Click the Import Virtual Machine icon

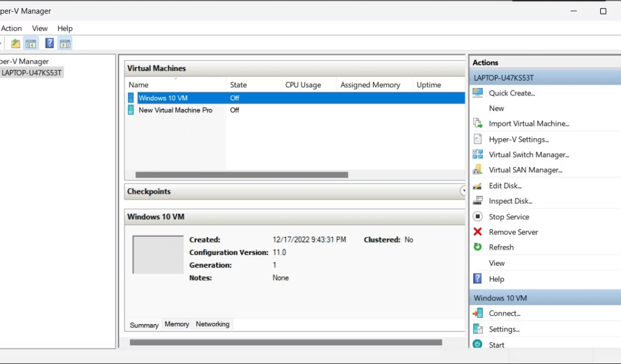(478, 123)
